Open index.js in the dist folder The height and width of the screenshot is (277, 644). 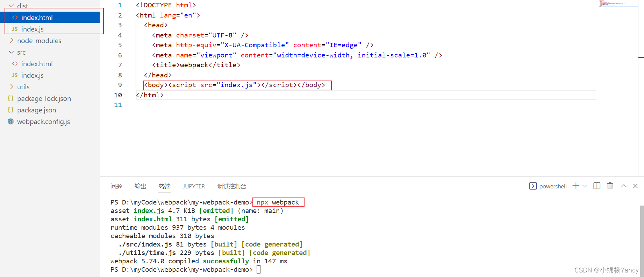50,29
